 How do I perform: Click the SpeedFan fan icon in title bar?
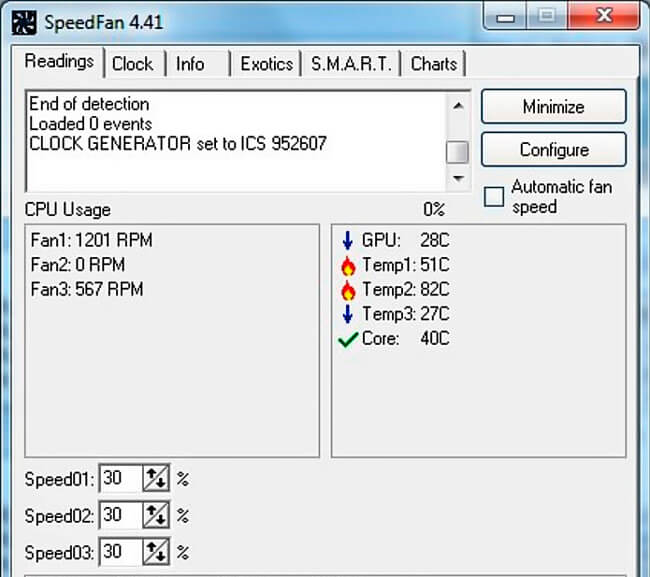[24, 22]
